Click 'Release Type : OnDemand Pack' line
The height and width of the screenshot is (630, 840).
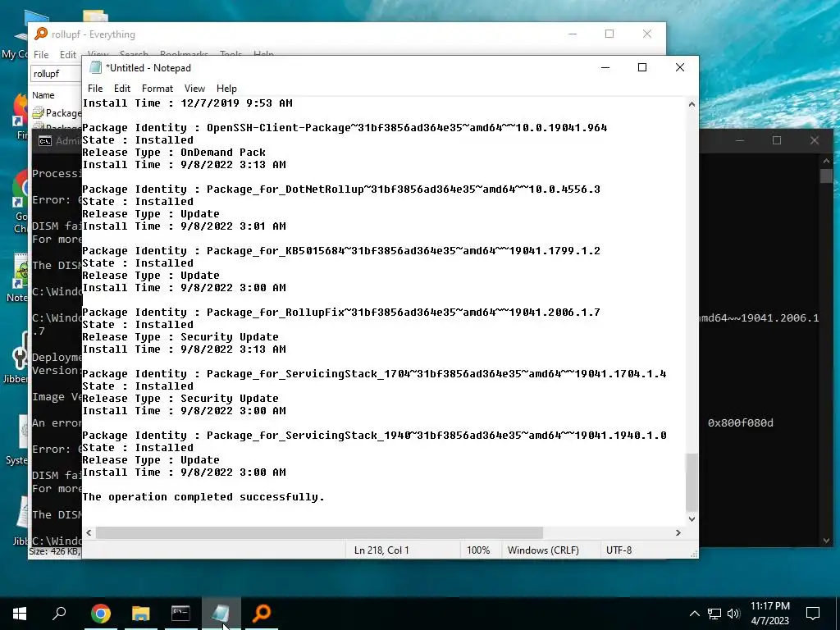[x=174, y=152]
